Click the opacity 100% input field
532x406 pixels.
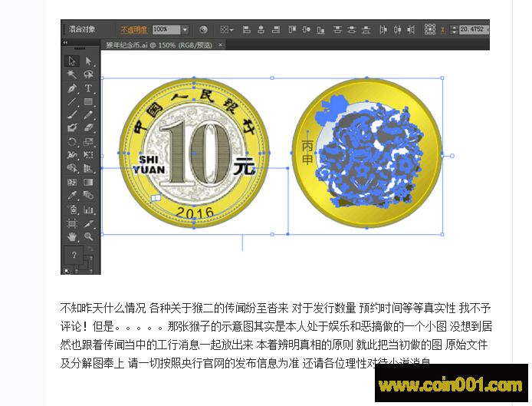pyautogui.click(x=165, y=29)
